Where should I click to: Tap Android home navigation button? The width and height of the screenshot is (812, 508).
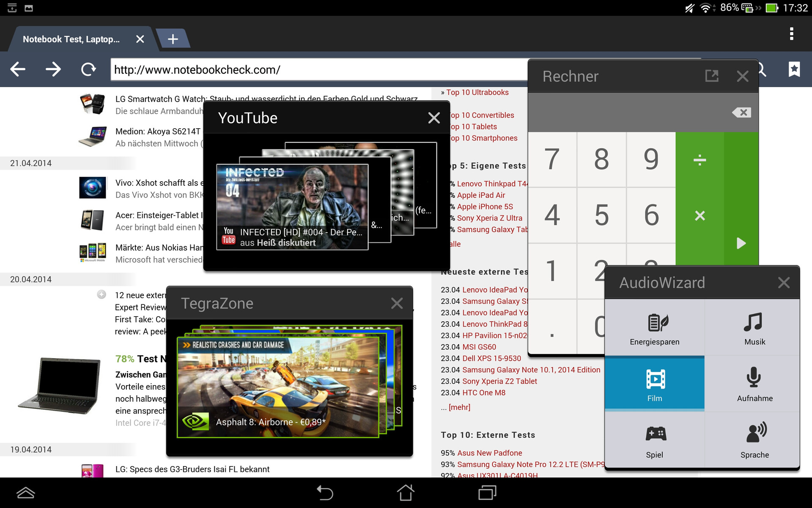pos(406,493)
